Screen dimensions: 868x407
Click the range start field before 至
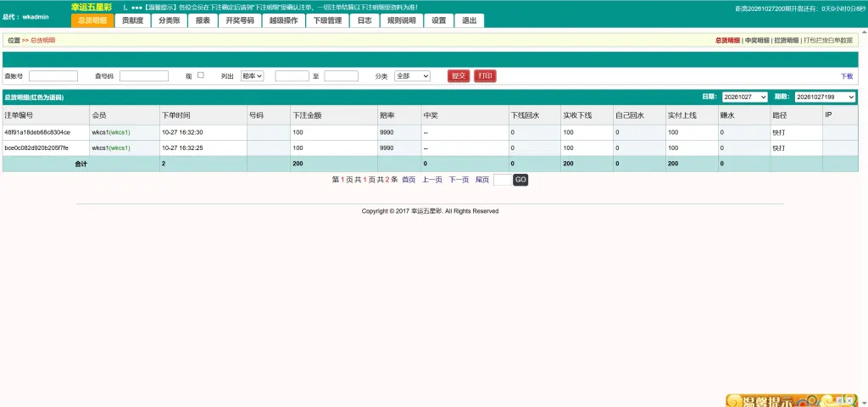292,75
